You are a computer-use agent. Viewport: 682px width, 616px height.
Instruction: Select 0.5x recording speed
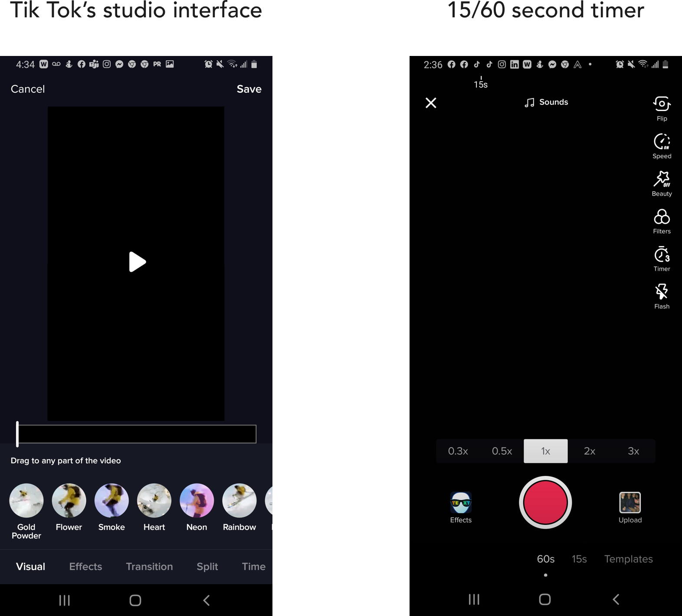[x=502, y=451]
